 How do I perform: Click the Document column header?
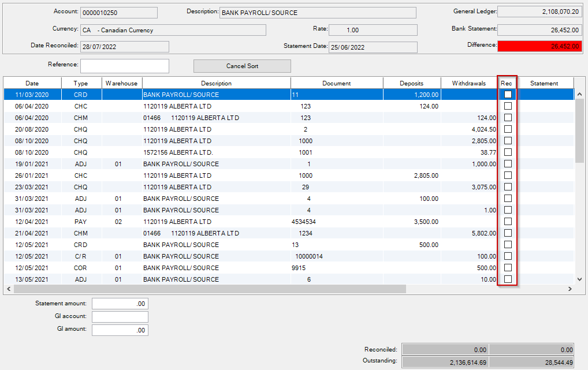(336, 83)
